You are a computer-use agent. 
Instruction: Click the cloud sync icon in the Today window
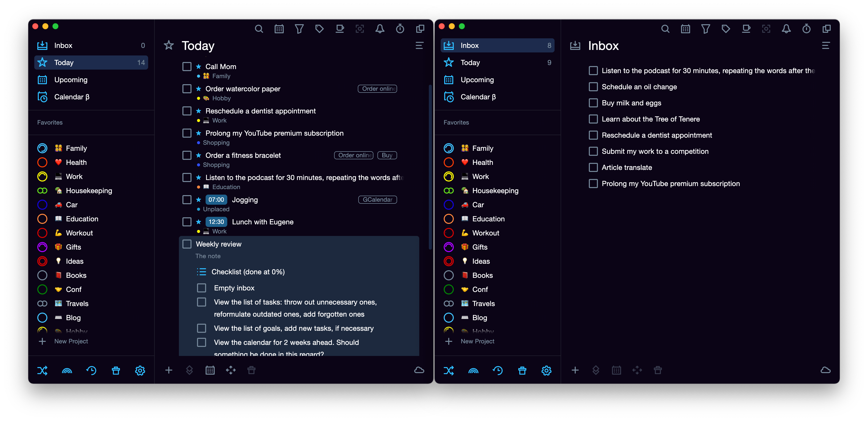point(419,370)
